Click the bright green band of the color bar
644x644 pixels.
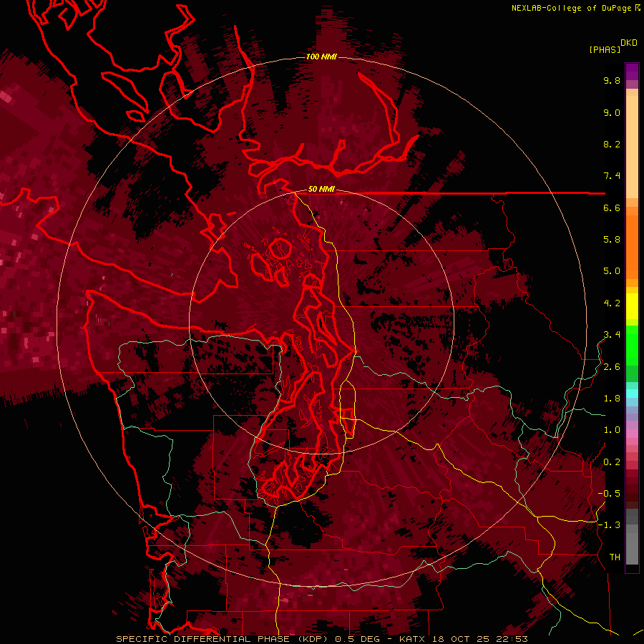coord(632,346)
